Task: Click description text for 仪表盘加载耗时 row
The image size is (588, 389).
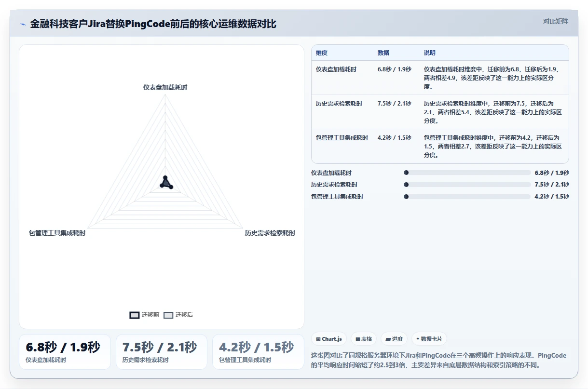Action: (492, 78)
